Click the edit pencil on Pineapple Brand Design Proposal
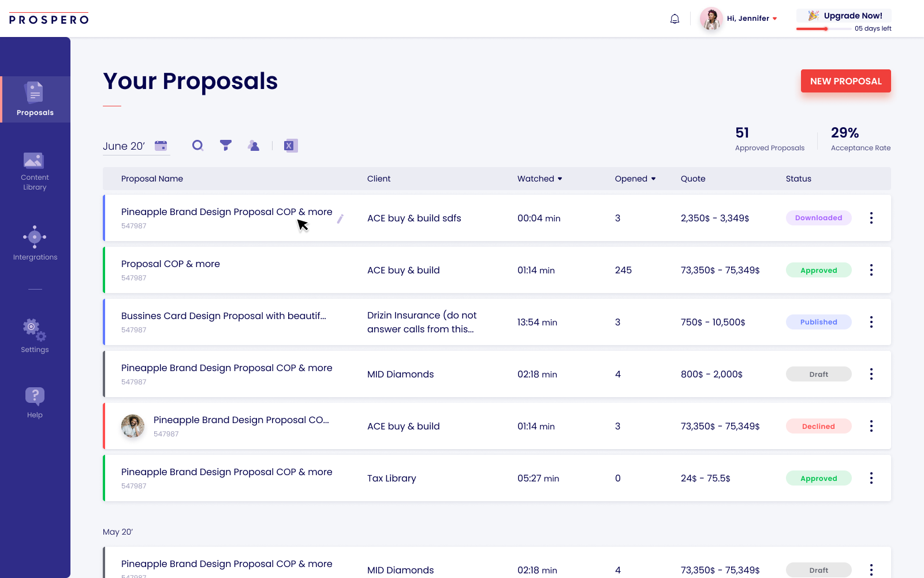The image size is (924, 578). [340, 218]
